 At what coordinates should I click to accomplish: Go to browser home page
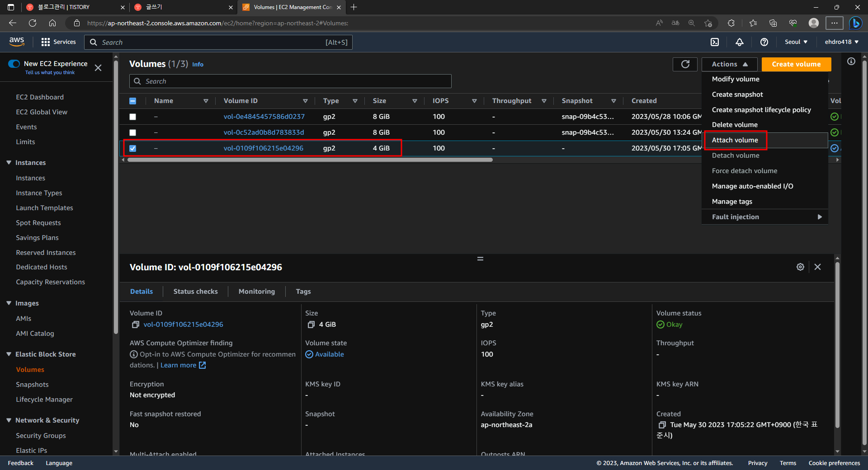pyautogui.click(x=52, y=23)
